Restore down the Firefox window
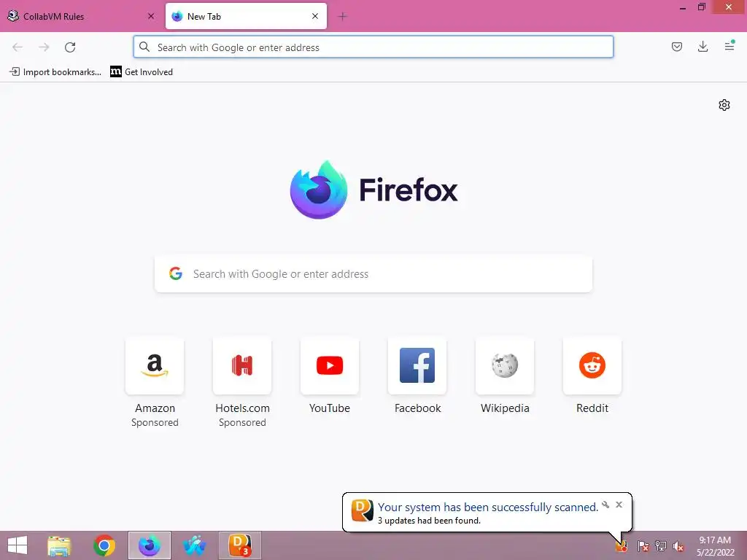Screen dimensions: 747x560 [701, 7]
